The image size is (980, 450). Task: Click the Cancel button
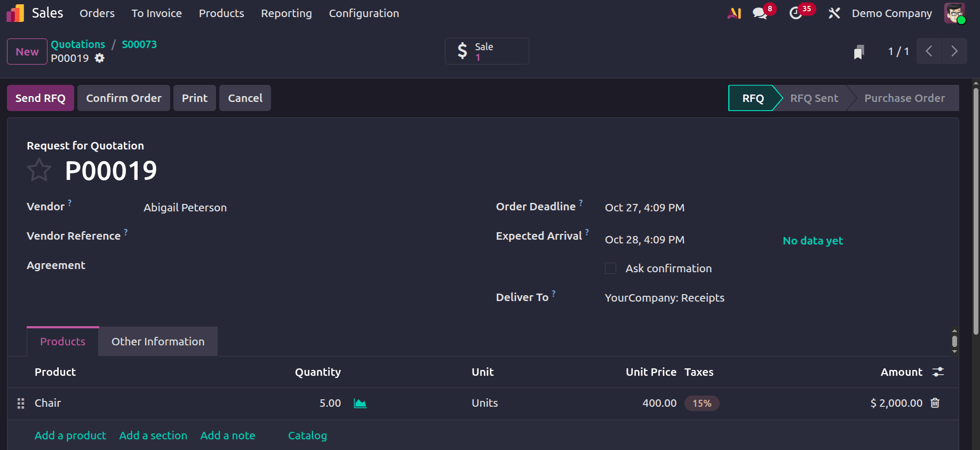(x=245, y=98)
